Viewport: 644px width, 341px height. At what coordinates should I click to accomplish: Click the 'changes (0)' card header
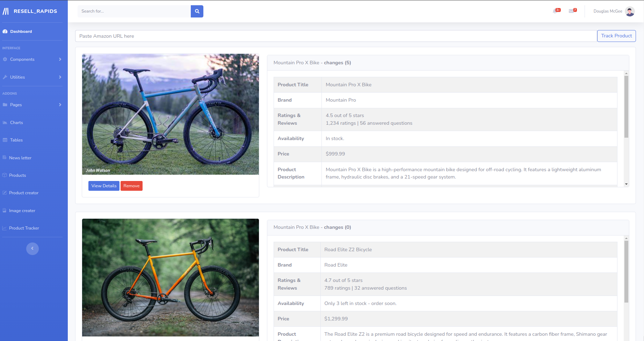(448, 227)
